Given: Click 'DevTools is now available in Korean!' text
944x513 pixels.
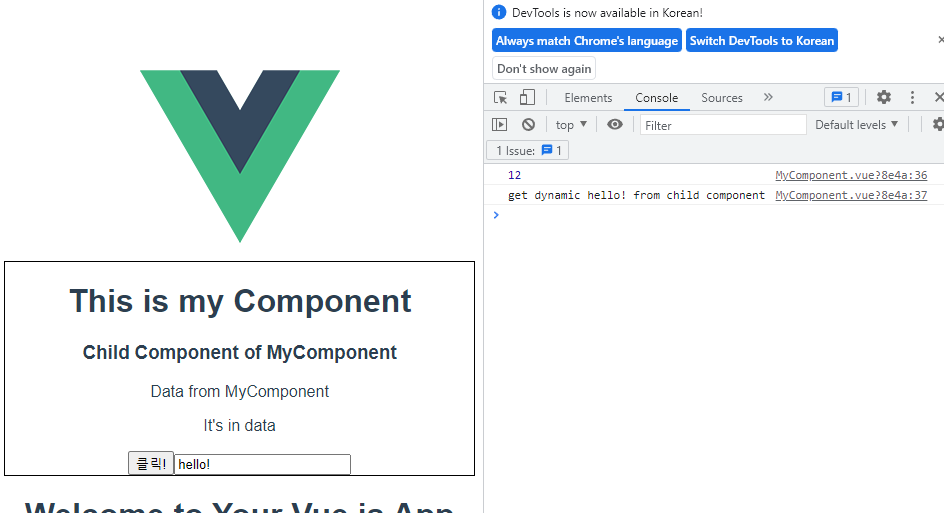Looking at the screenshot, I should click(x=607, y=13).
